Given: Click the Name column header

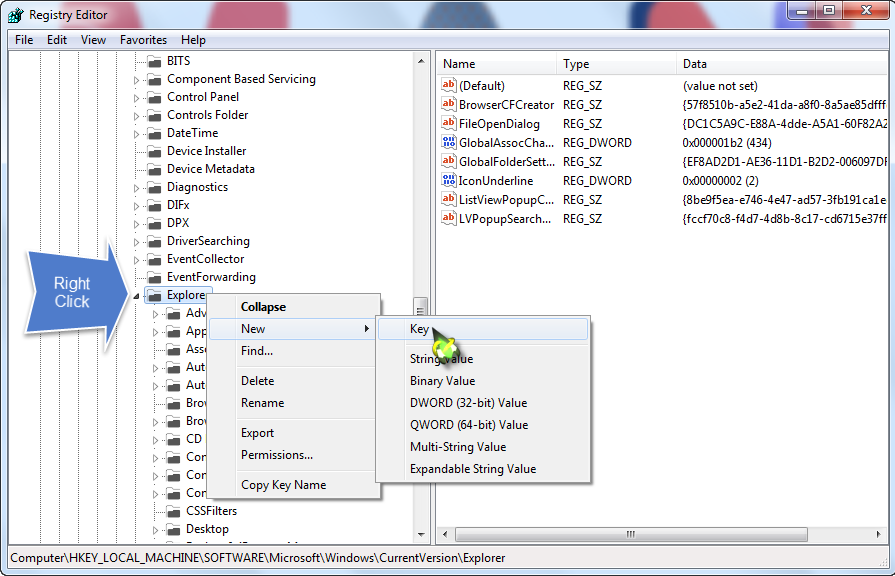Looking at the screenshot, I should click(497, 64).
